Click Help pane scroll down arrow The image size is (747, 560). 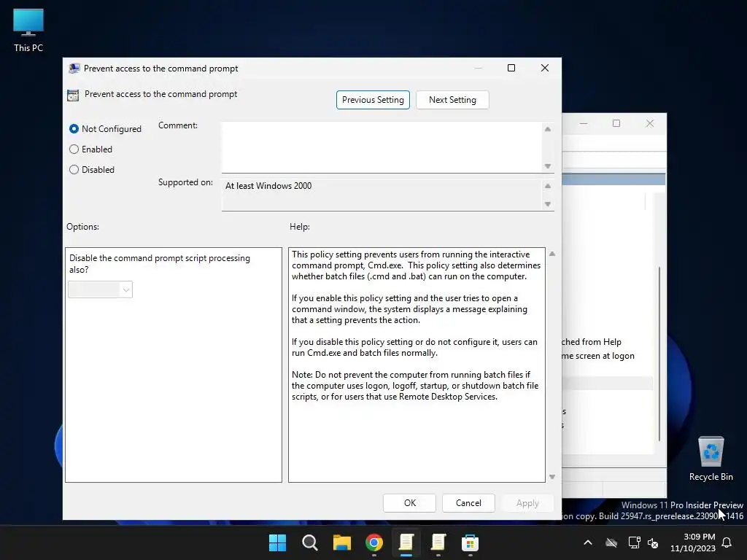coord(552,477)
